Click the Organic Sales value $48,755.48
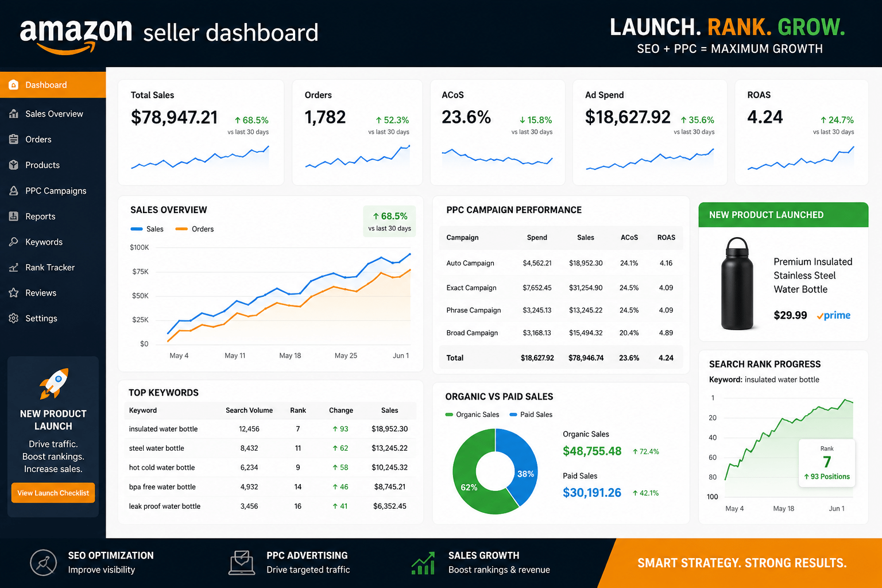 point(592,451)
